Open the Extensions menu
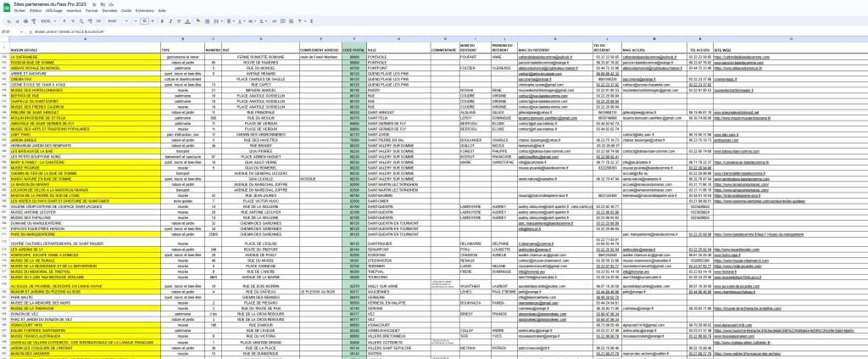 [x=144, y=10]
